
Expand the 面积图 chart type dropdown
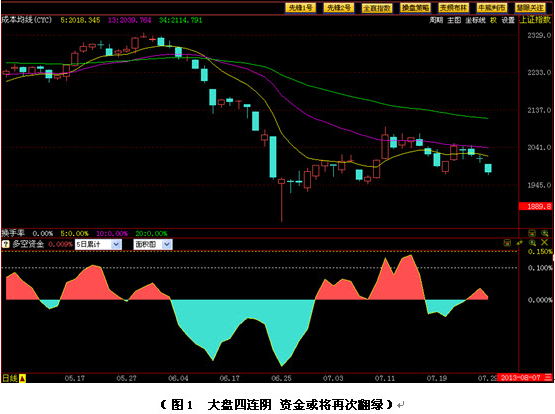[167, 244]
